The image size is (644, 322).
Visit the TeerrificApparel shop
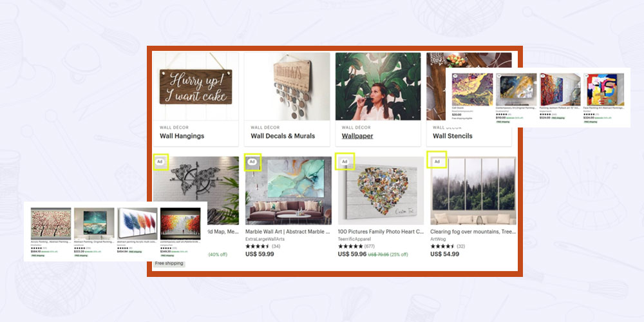[354, 239]
